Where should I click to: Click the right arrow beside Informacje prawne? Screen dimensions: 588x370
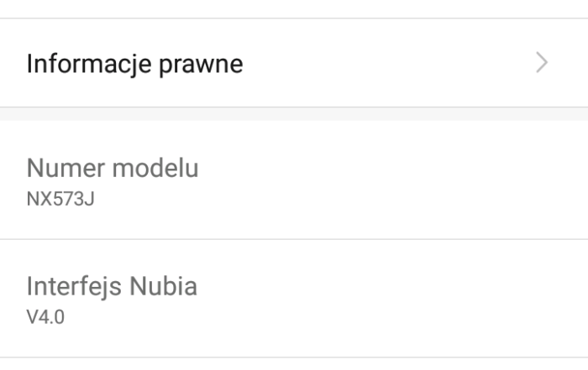(542, 63)
